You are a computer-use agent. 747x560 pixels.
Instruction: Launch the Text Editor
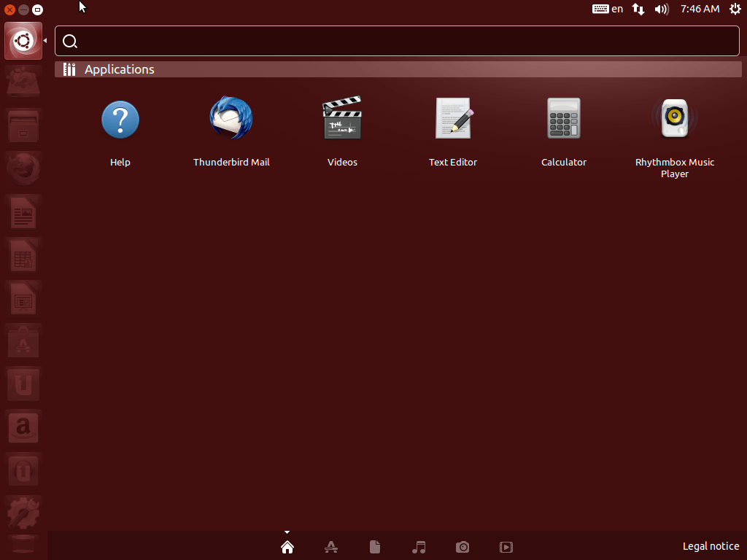(x=453, y=118)
